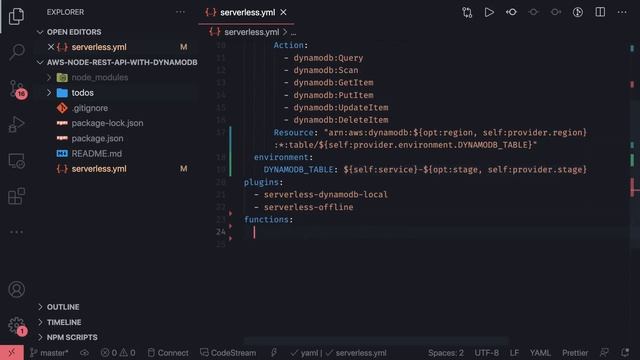Change end of line sequence LF
Image resolution: width=640 pixels, height=360 pixels.
point(514,353)
